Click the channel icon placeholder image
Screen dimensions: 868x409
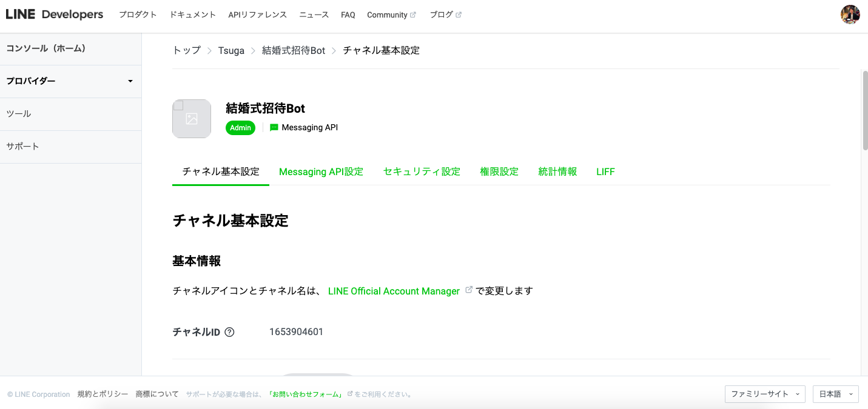coord(191,118)
